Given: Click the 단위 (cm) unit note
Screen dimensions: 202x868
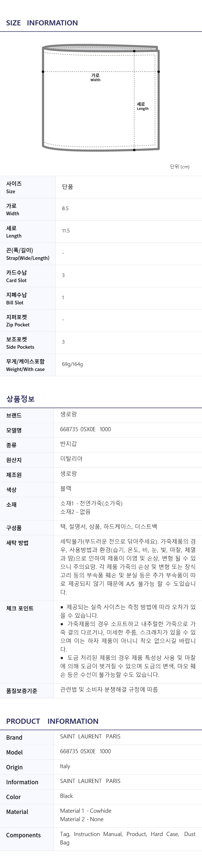Looking at the screenshot, I should tap(179, 167).
